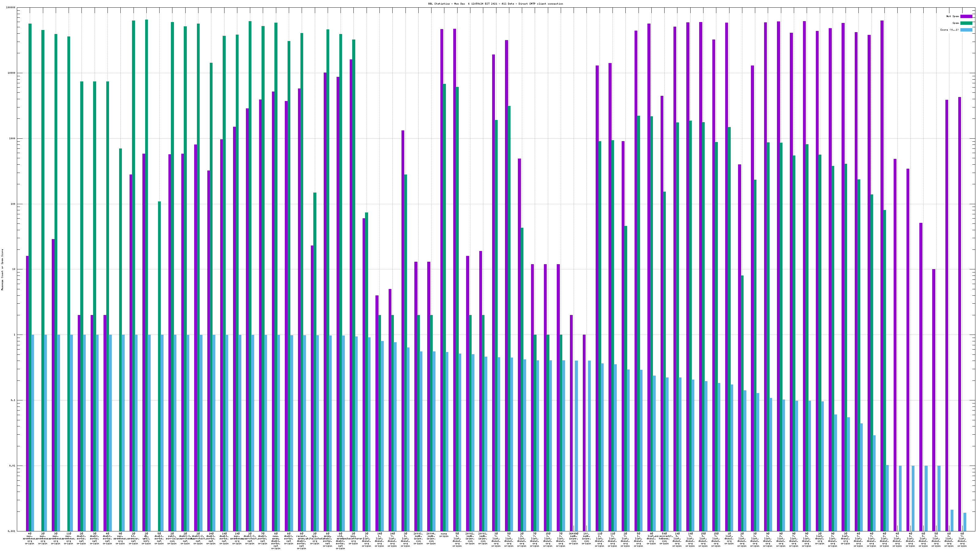This screenshot has width=980, height=551.
Task: Click the 100000 y-axis tick label
Action: point(11,8)
